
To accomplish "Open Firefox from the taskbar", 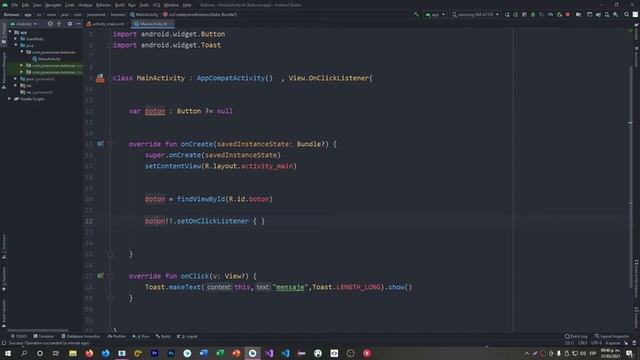I will click(x=89, y=353).
